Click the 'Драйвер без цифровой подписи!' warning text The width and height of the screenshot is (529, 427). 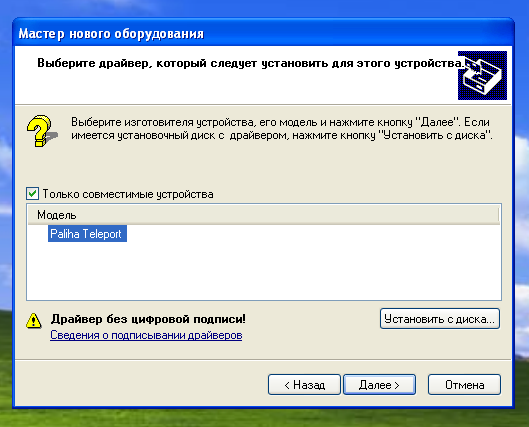[x=148, y=319]
